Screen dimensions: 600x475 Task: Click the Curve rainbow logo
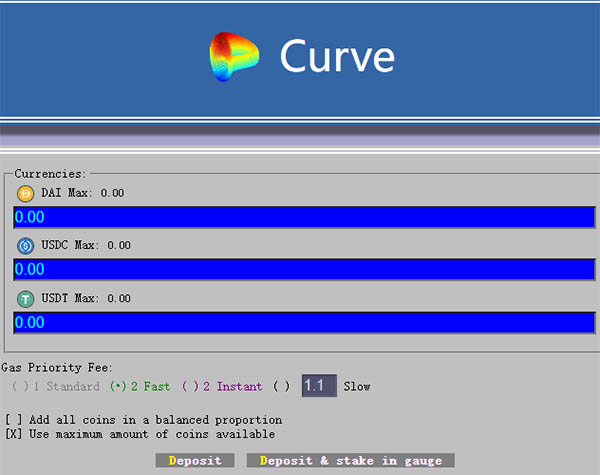[232, 57]
